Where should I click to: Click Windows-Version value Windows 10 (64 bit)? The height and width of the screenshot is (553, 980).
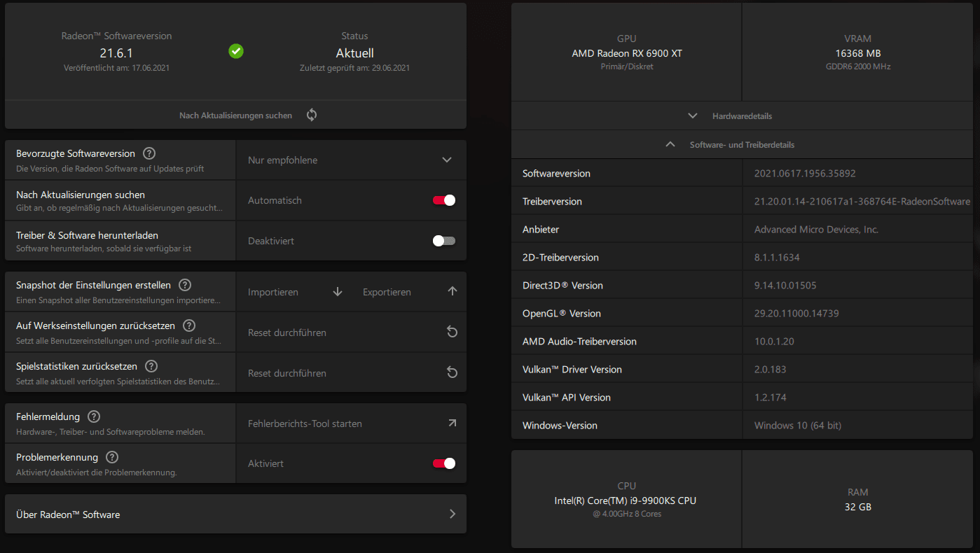tap(798, 426)
